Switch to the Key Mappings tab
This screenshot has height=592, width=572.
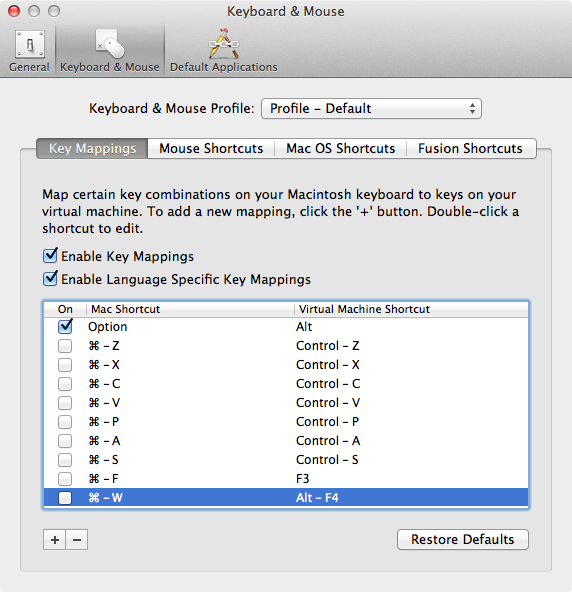[92, 148]
